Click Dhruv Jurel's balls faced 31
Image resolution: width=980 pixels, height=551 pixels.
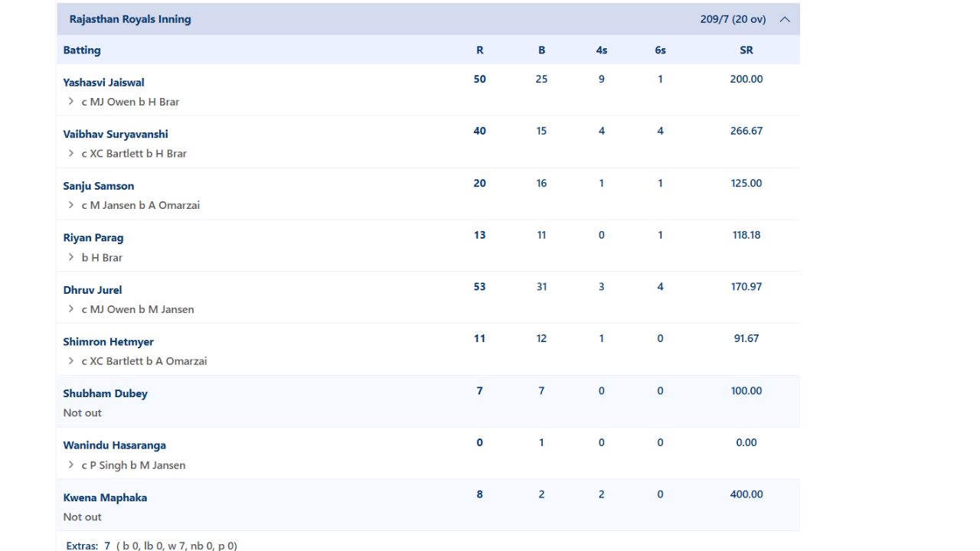(x=541, y=286)
